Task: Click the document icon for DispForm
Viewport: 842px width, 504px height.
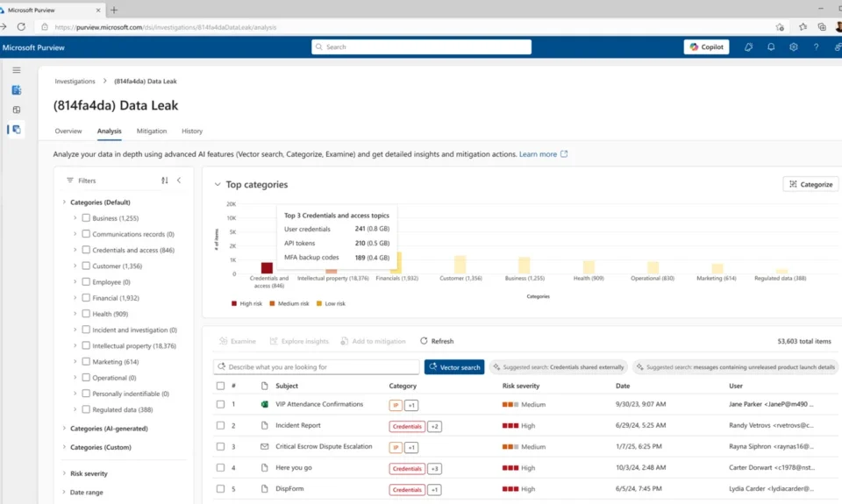Action: pyautogui.click(x=264, y=489)
